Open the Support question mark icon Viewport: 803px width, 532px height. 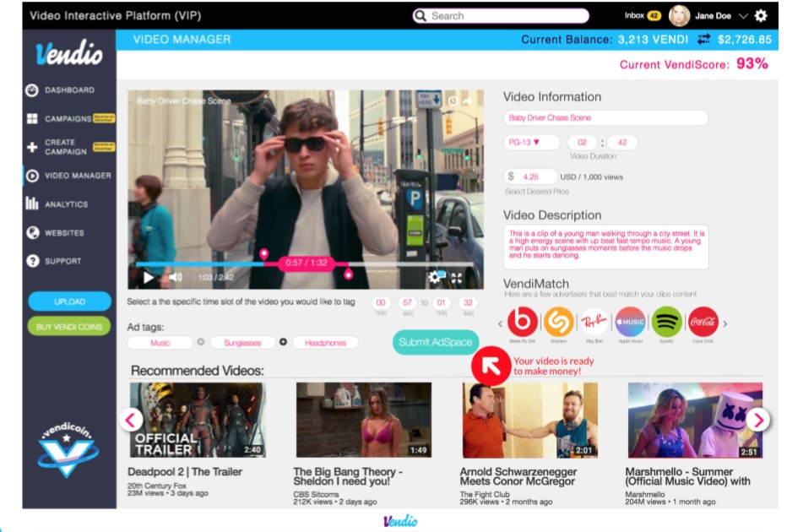[x=32, y=261]
